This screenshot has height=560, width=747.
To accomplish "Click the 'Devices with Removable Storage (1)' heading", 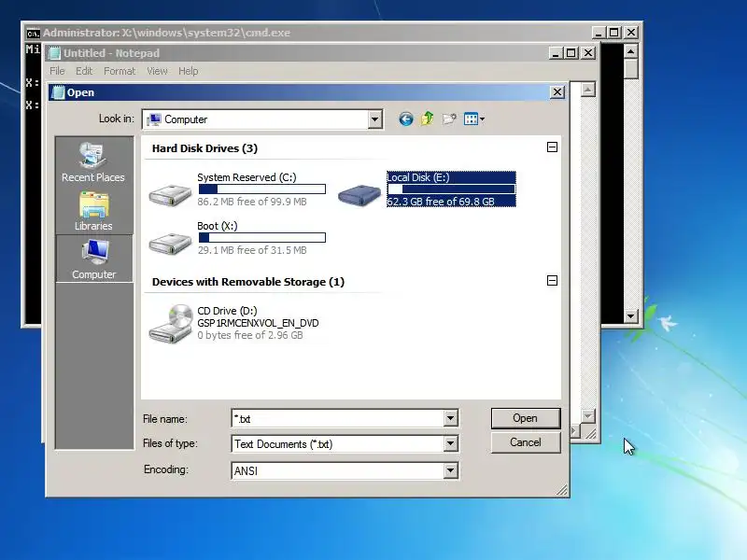I will click(x=248, y=282).
